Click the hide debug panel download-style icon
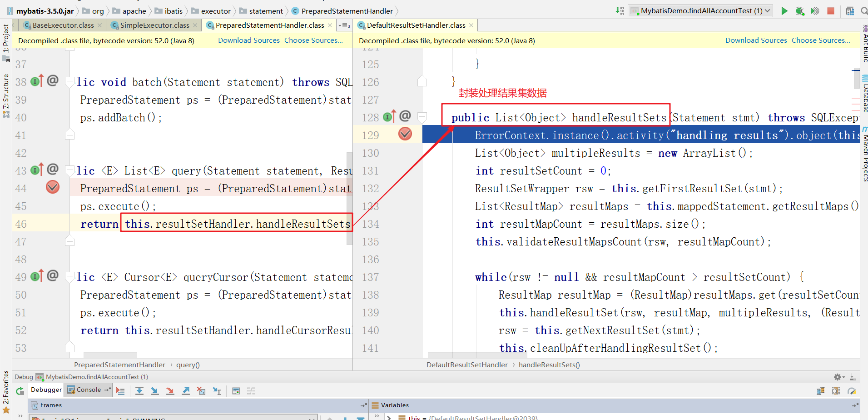 [x=853, y=377]
